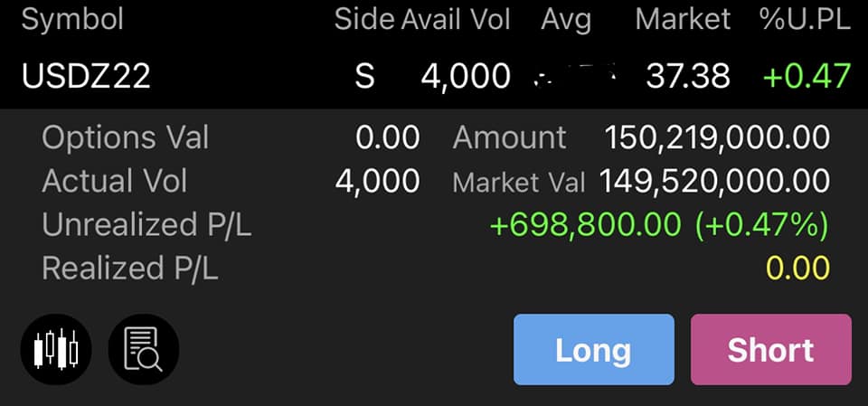Sort by %U.PL column header
This screenshot has height=406, width=868.
click(x=805, y=20)
